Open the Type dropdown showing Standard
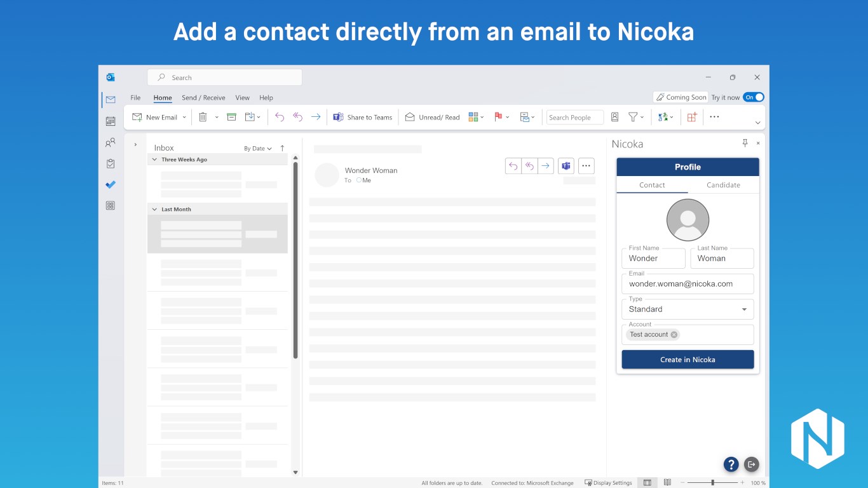The height and width of the screenshot is (488, 868). pyautogui.click(x=688, y=309)
